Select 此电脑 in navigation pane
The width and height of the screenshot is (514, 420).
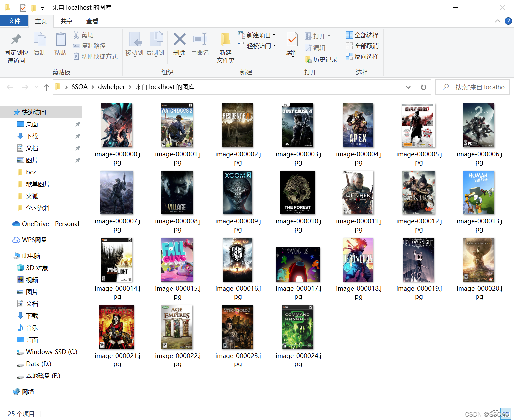click(26, 256)
